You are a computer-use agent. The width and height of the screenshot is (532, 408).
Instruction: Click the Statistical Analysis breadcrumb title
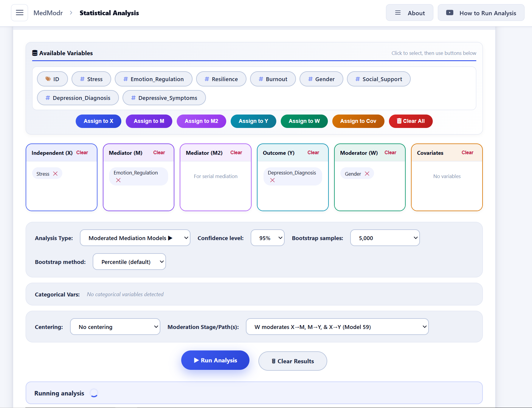[x=109, y=13]
